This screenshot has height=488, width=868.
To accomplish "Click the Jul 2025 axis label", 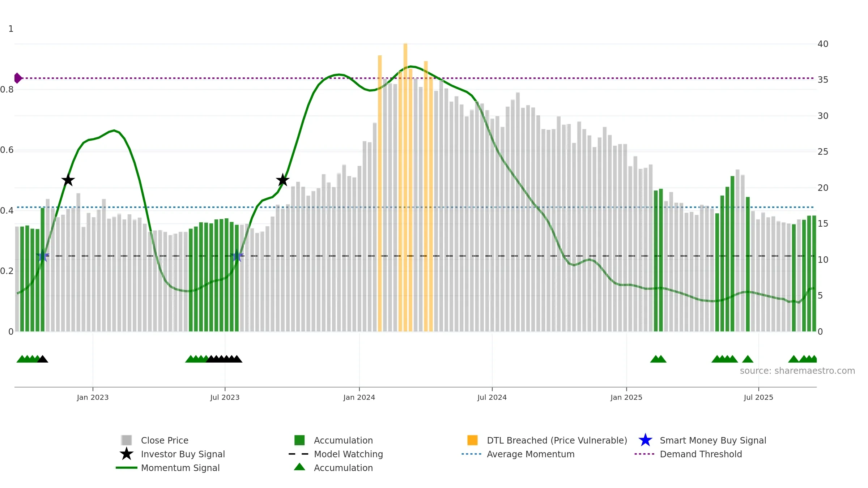I will 758,397.
